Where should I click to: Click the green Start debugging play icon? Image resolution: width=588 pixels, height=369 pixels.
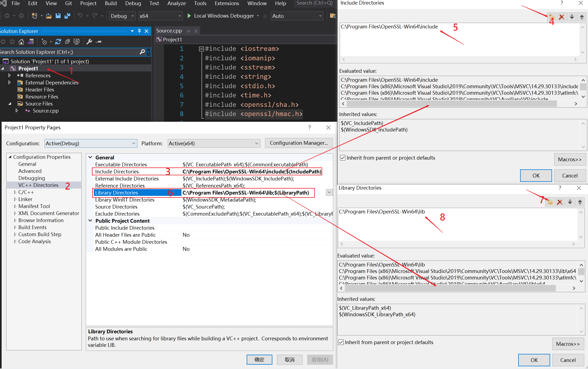[x=189, y=16]
